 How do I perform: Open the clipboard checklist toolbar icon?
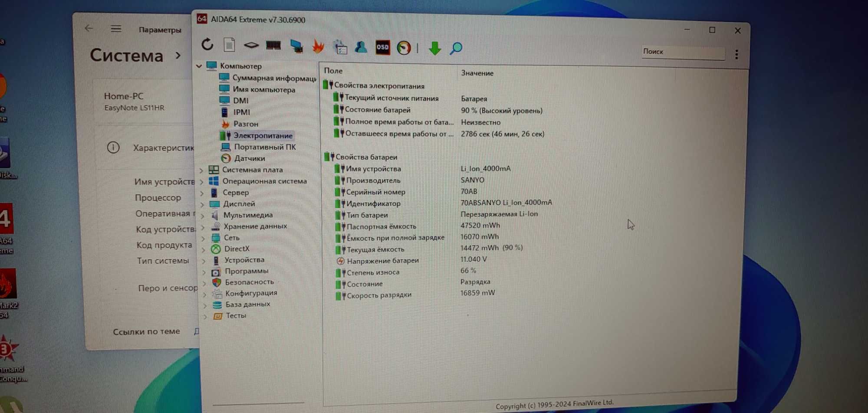[x=341, y=47]
